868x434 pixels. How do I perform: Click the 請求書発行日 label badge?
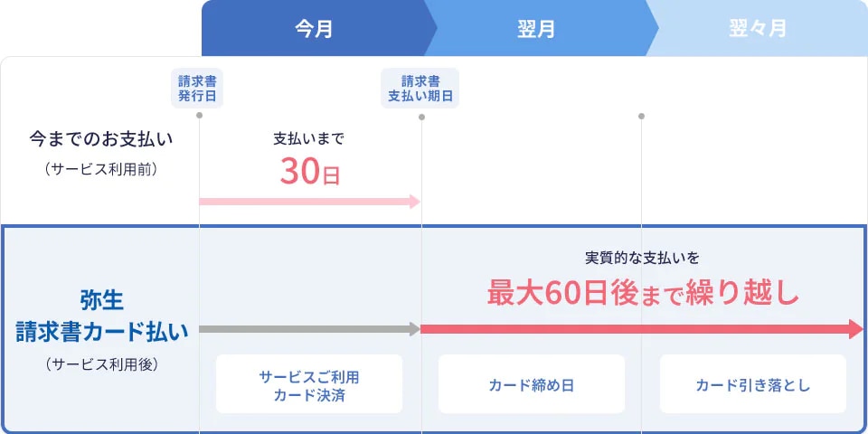click(197, 88)
